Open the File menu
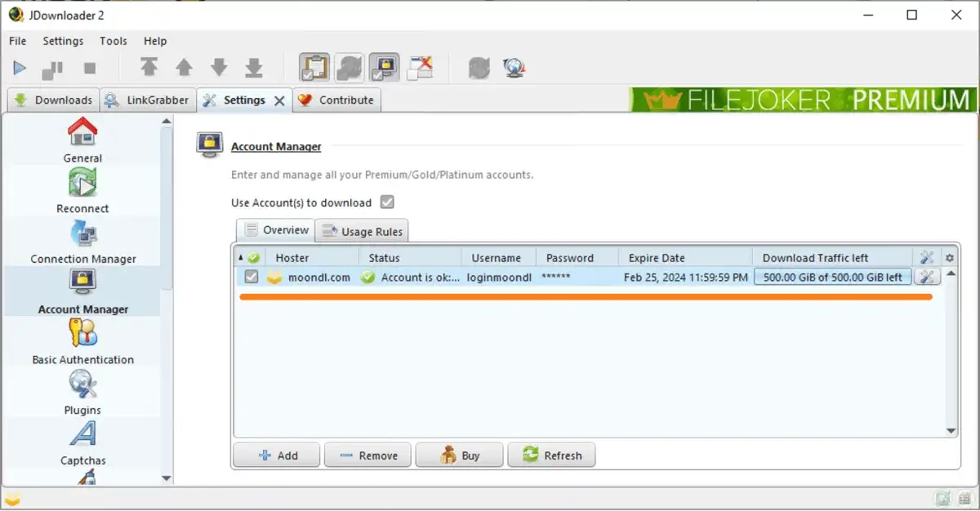The image size is (980, 511). pos(17,41)
